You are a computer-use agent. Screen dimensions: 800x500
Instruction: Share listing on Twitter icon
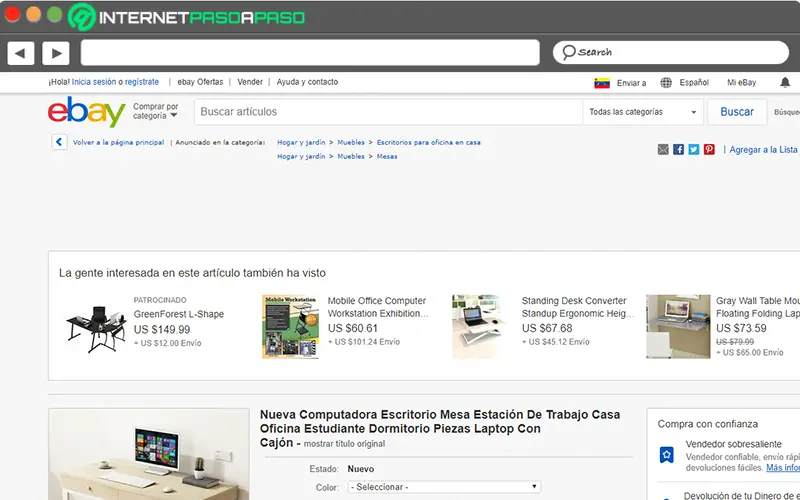(693, 149)
